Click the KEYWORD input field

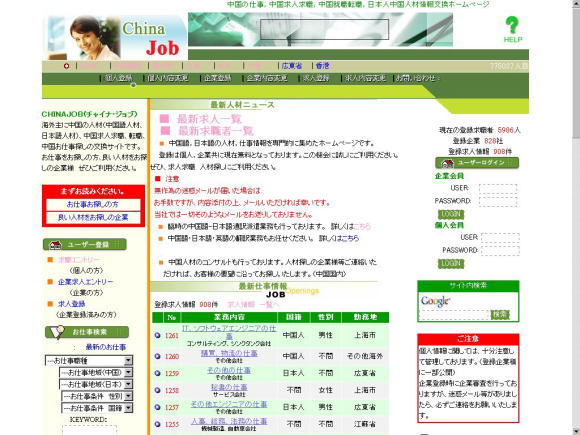(89, 430)
